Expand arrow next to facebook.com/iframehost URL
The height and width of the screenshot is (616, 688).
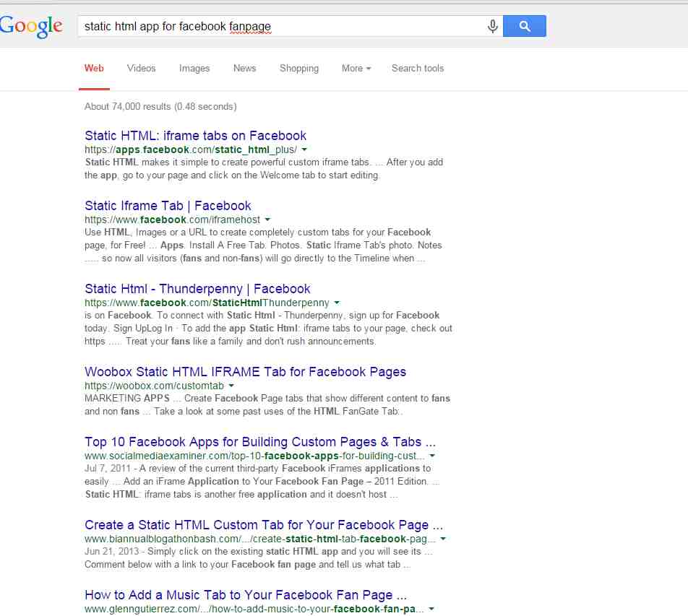pyautogui.click(x=267, y=220)
